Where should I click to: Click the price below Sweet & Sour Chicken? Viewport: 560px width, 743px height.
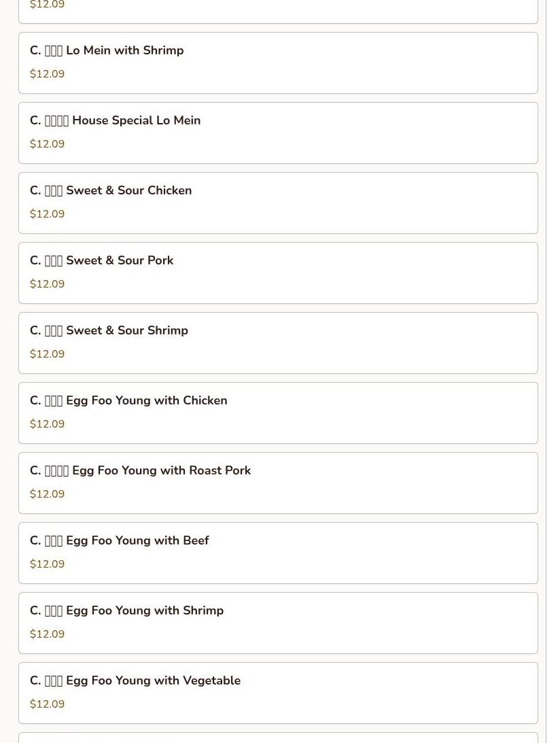(48, 214)
